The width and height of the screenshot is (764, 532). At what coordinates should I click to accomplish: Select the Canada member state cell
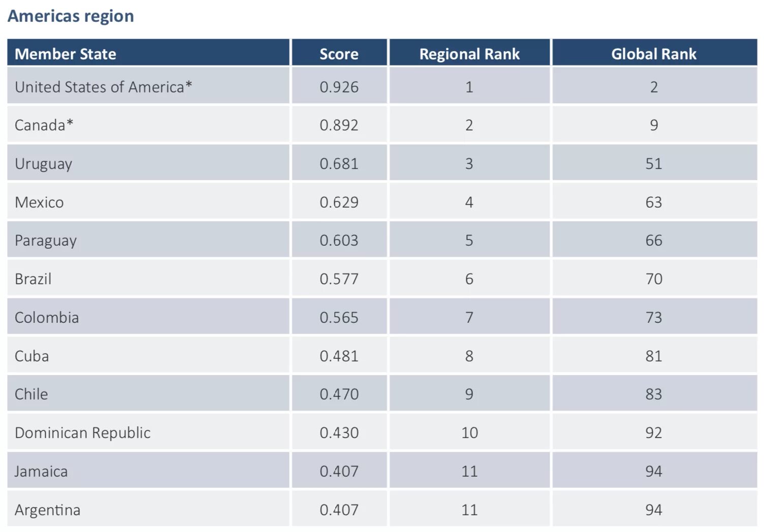point(148,124)
